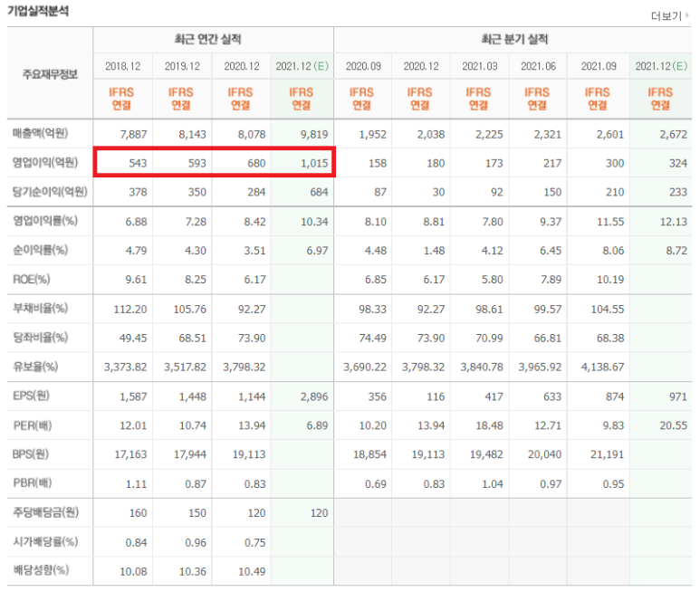Click the 2018.12 annual column header
Viewport: 700px width, 592px height.
(122, 67)
